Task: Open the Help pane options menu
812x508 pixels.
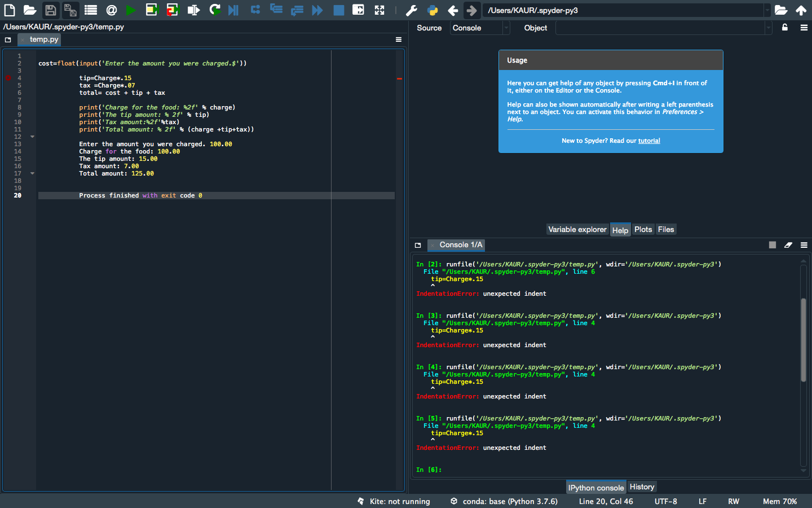Action: point(804,28)
